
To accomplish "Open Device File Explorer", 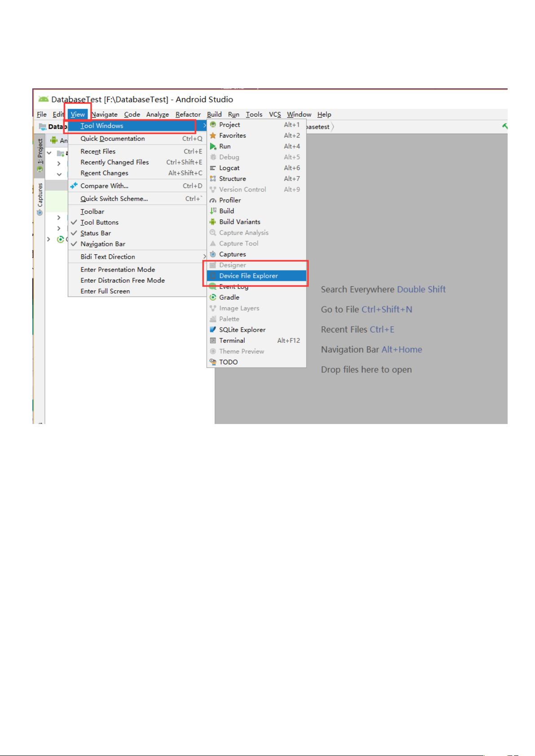I will click(256, 276).
